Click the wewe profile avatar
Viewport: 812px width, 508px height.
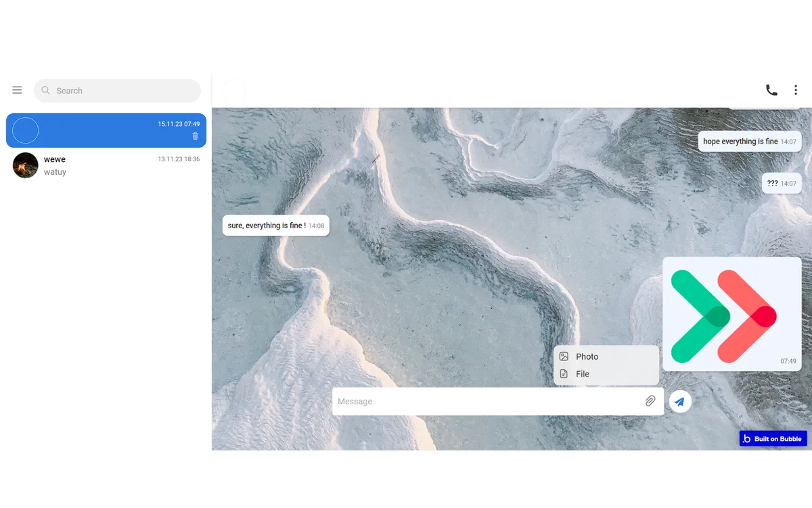click(x=26, y=165)
